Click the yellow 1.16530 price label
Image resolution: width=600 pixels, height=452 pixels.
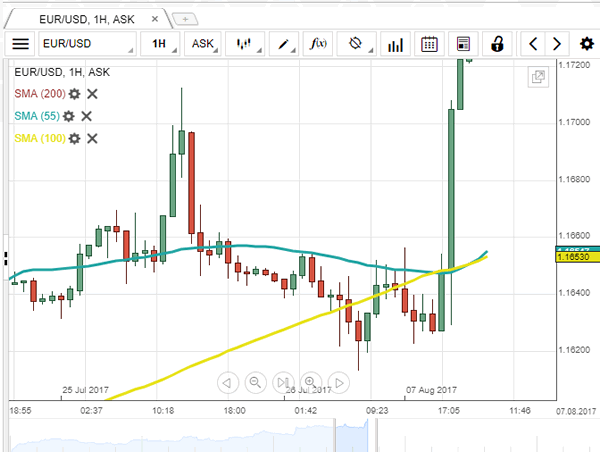pyautogui.click(x=578, y=257)
